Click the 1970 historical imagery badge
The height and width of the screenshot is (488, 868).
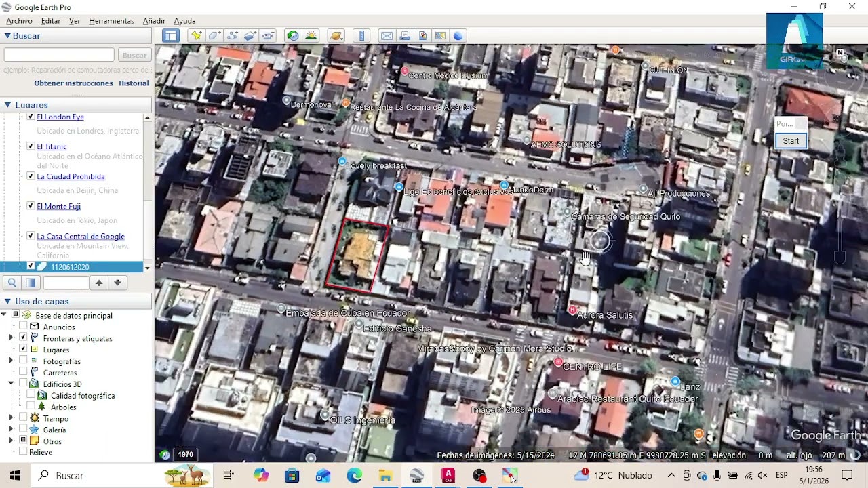[x=185, y=455]
